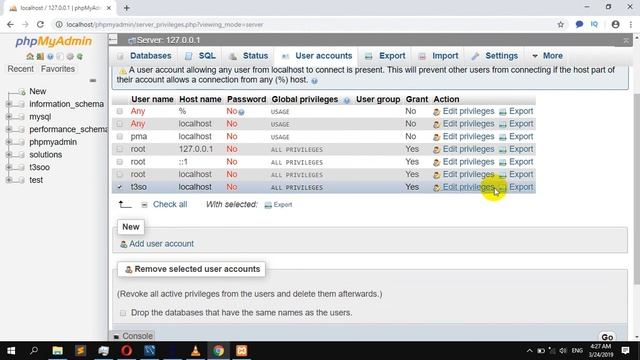This screenshot has width=640, height=360.
Task: Open a new browser tab
Action: point(127,8)
